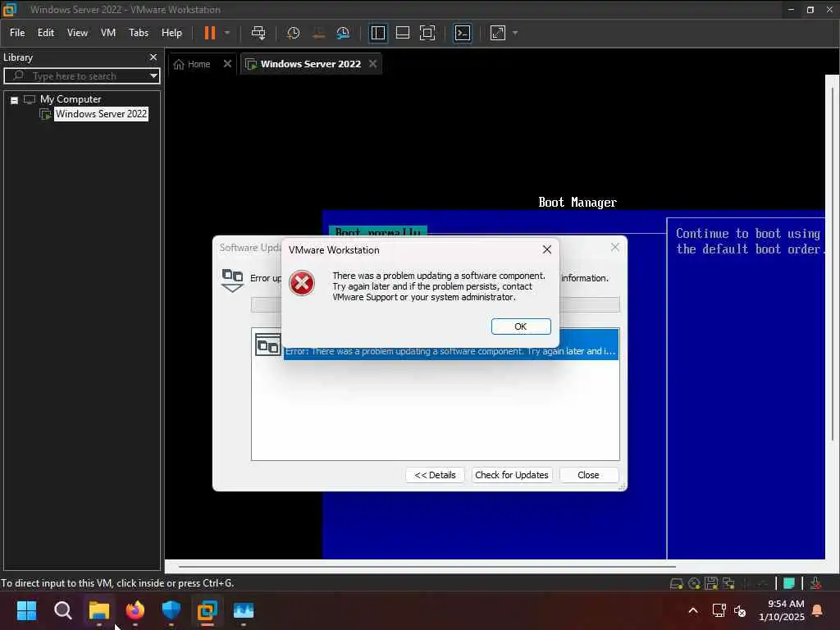Open the Snapshot Manager icon
840x630 pixels.
coord(343,33)
